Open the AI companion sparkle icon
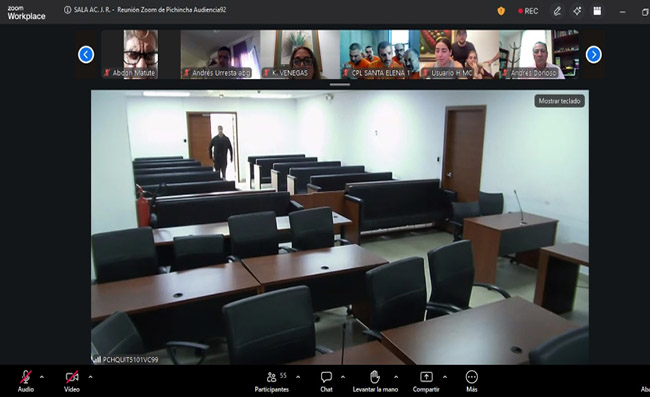This screenshot has width=650, height=397. coord(577,11)
